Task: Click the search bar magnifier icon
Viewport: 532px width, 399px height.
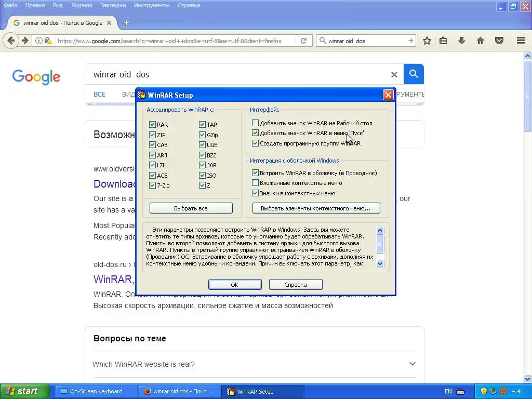Action: coord(323,41)
